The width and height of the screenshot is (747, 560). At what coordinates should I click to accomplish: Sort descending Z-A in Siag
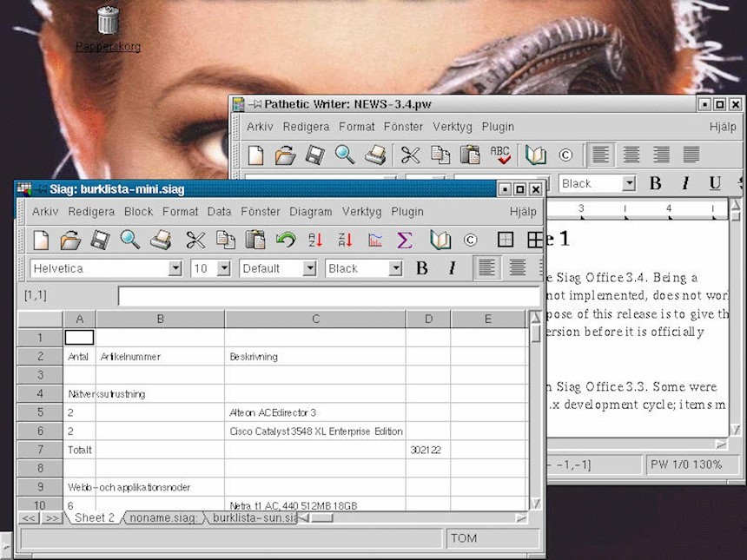[346, 240]
